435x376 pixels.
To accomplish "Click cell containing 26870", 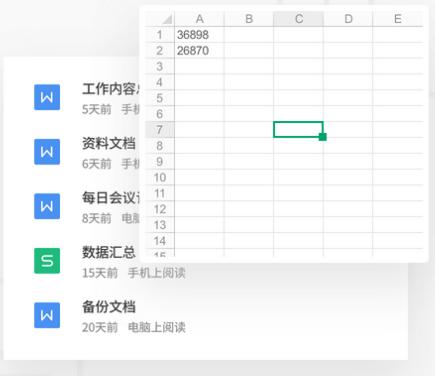I will [x=199, y=50].
